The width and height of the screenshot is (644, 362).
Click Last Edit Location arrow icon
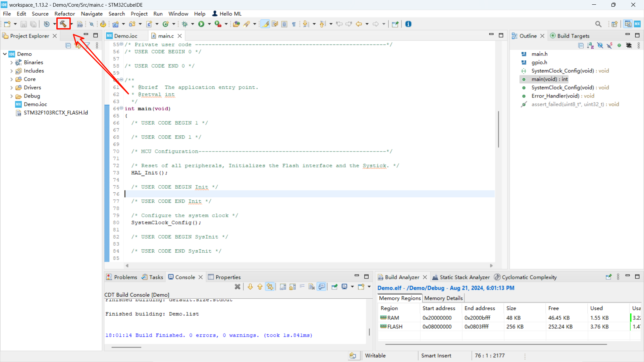pyautogui.click(x=339, y=24)
